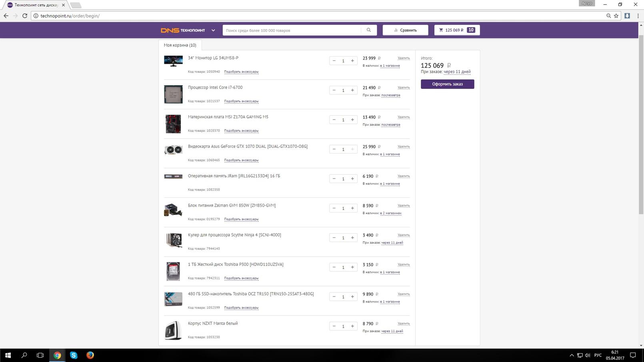Click the Сравнить compare button

point(405,30)
